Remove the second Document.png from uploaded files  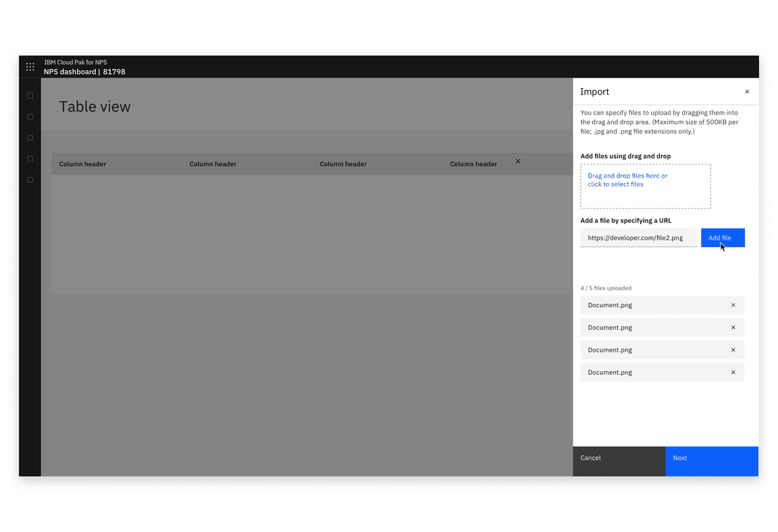733,327
